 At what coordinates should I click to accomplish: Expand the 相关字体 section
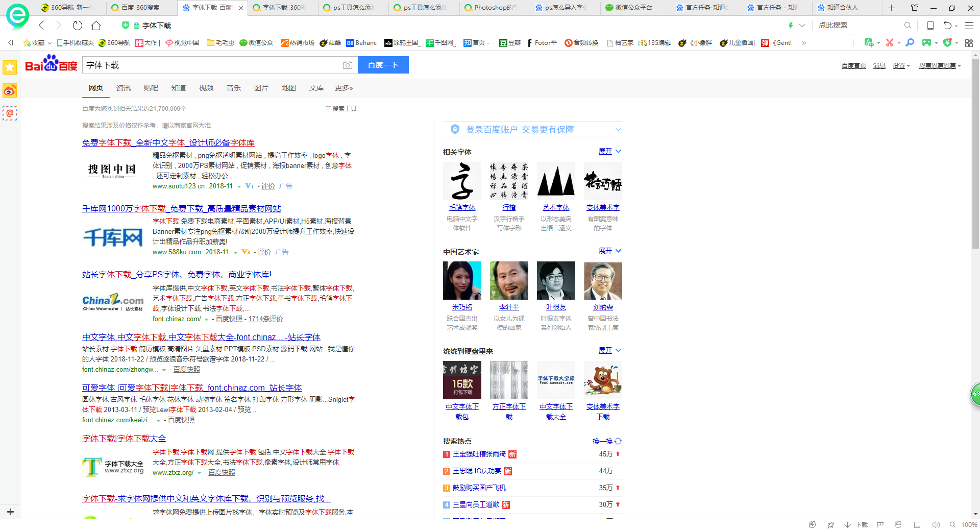tap(610, 152)
